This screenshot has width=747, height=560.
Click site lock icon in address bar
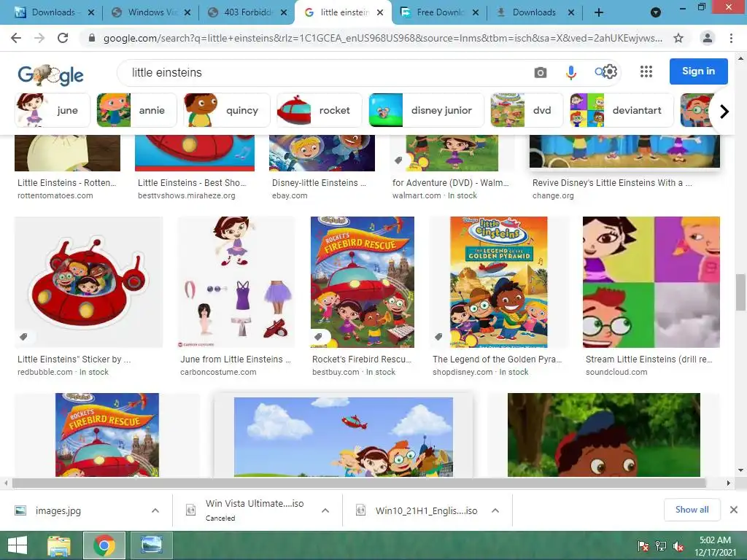click(x=92, y=38)
